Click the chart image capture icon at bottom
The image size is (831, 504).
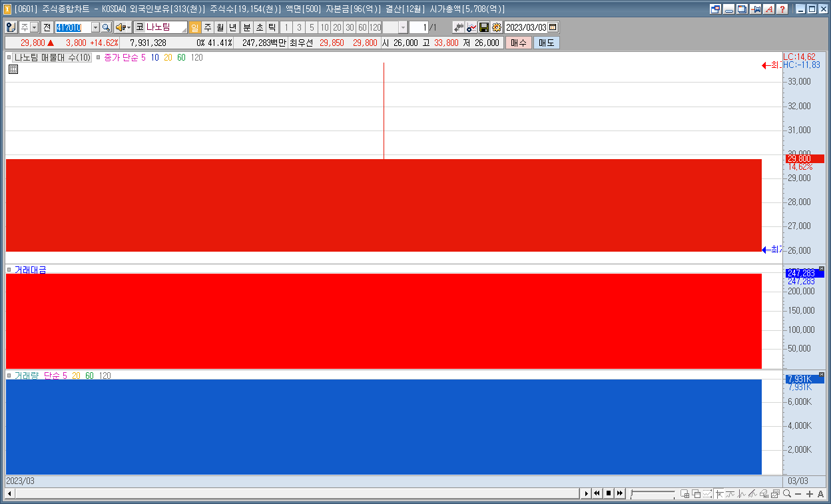775,493
